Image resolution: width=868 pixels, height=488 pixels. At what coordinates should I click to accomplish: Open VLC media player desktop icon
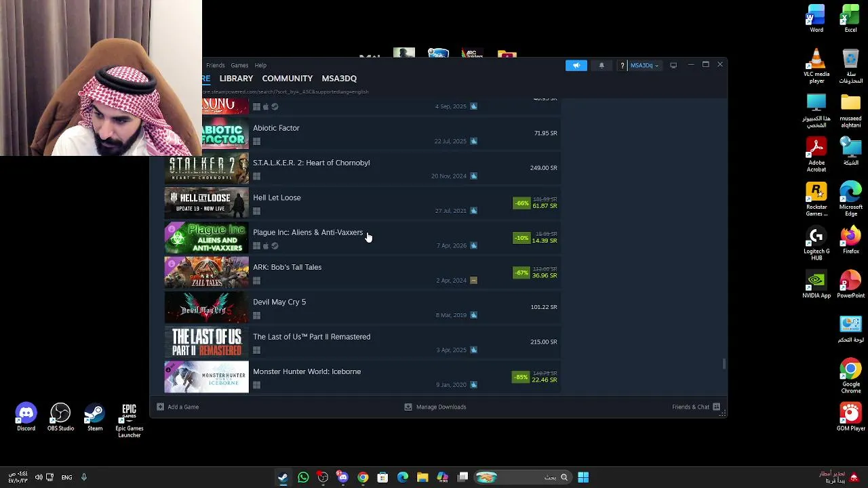click(816, 66)
